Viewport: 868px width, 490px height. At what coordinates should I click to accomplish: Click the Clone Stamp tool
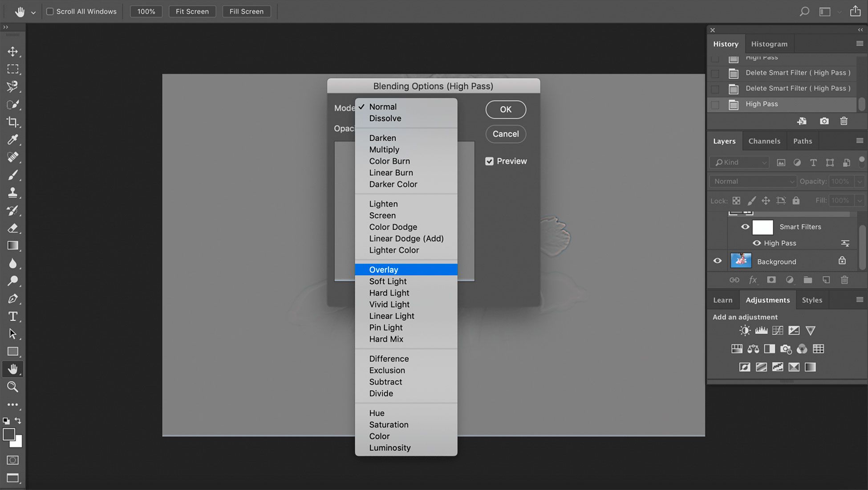click(12, 192)
